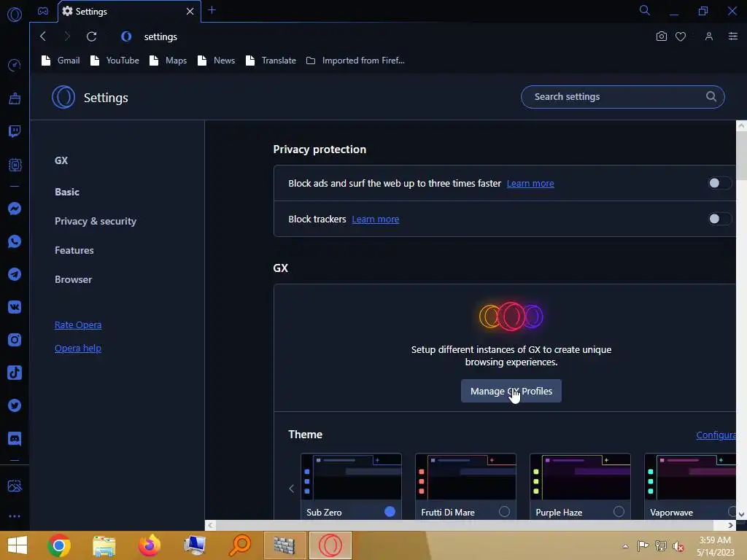Screen dimensions: 747x560
Task: Select the Settings tab
Action: click(128, 11)
